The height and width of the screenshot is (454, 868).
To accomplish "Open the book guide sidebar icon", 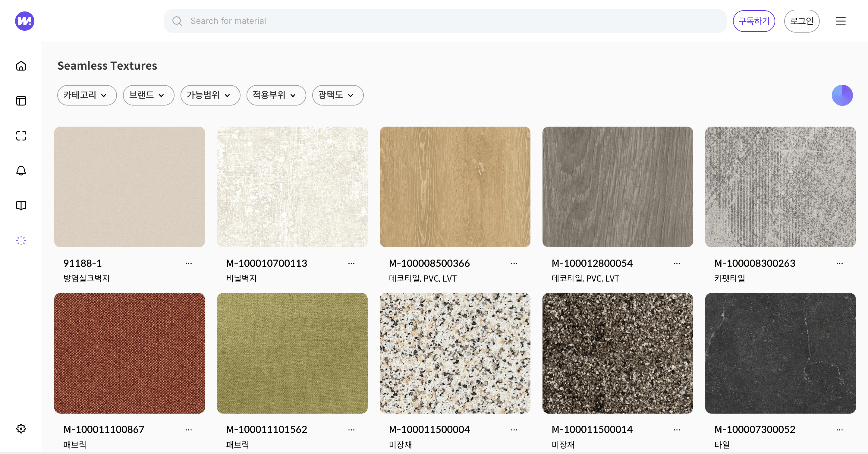I will tap(21, 205).
